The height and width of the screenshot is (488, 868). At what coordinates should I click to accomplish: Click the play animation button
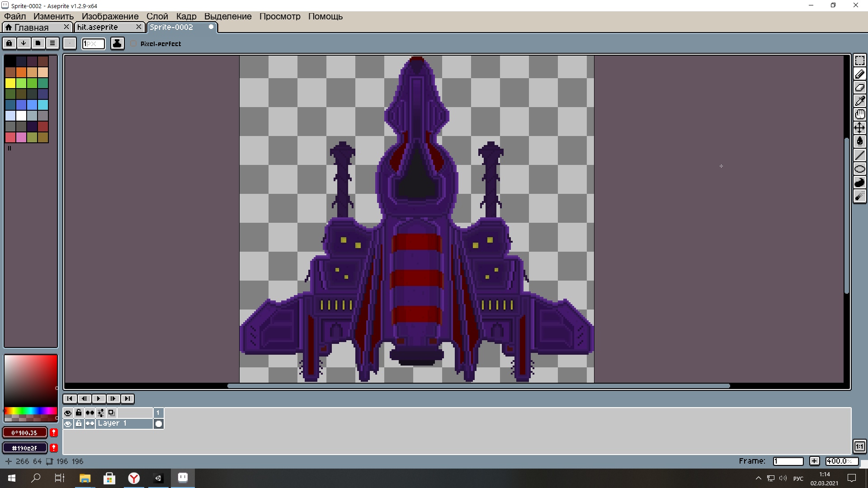point(99,399)
